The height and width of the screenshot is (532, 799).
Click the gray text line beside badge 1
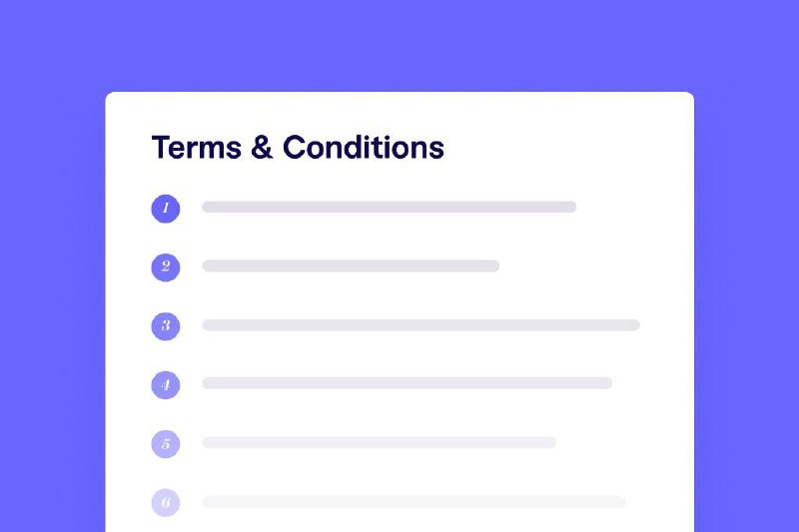[390, 207]
